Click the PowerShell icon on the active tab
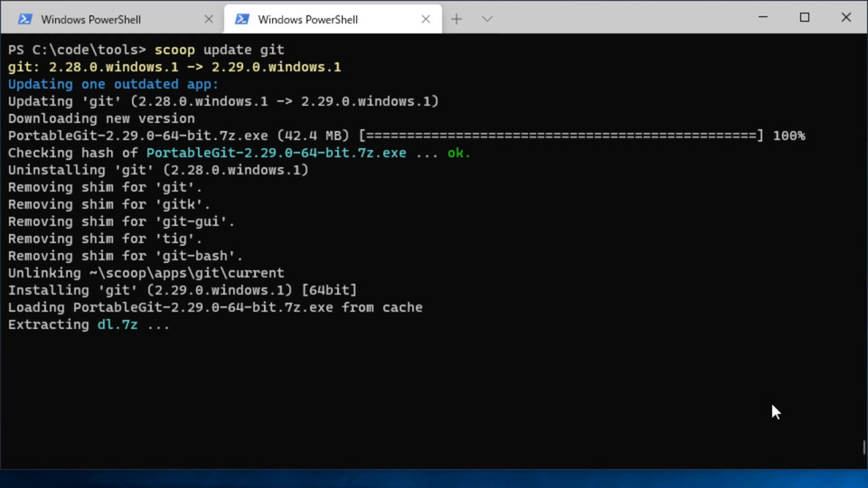This screenshot has height=488, width=868. (x=242, y=19)
